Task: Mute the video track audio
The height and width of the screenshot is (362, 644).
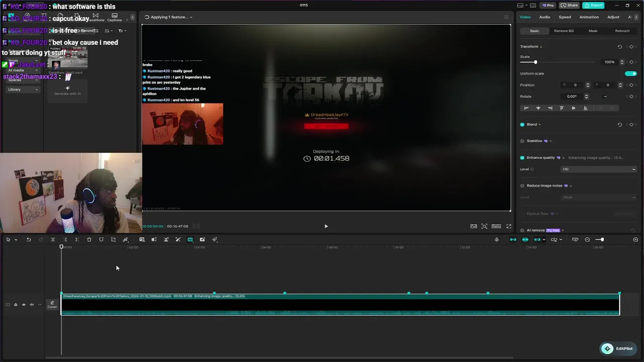Action: [x=32, y=305]
